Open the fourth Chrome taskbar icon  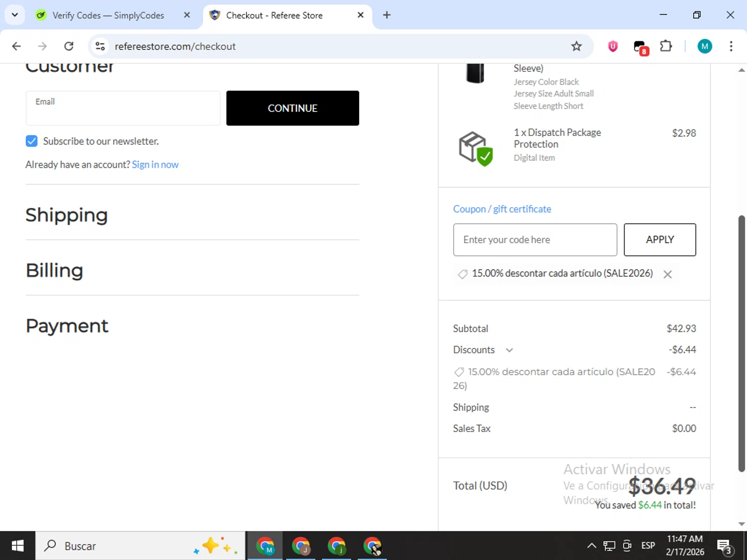(373, 546)
